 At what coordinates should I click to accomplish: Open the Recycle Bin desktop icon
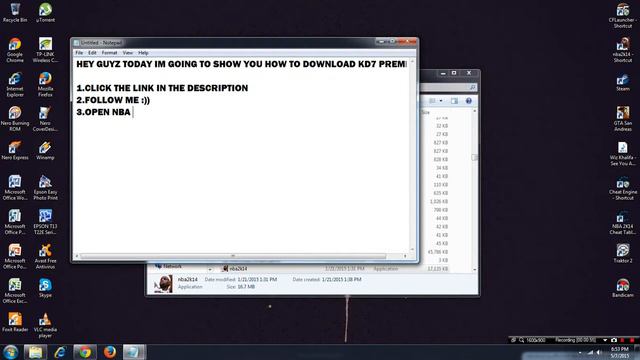(15, 12)
